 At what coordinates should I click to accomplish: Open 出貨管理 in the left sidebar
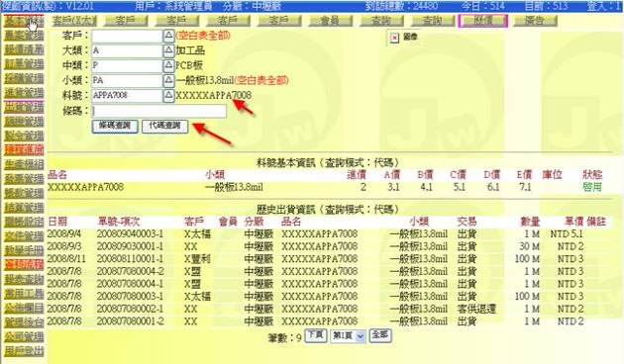pos(24,107)
